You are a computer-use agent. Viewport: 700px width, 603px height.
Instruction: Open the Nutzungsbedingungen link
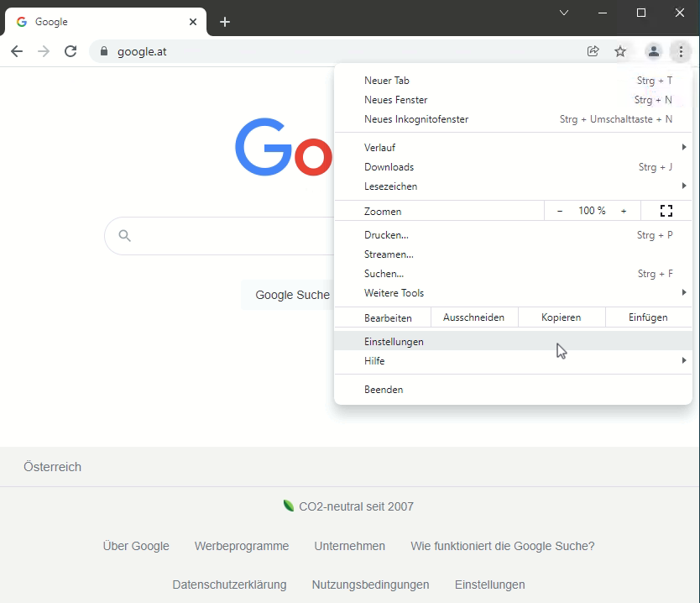(x=370, y=585)
